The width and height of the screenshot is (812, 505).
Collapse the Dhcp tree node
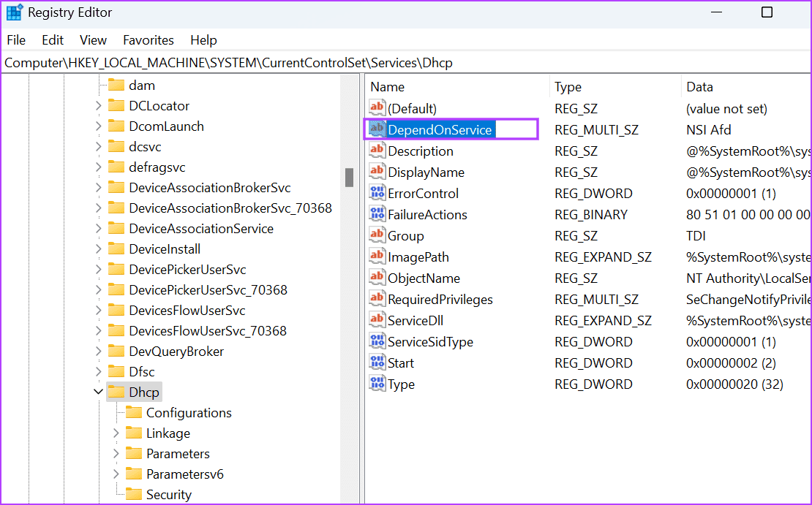pyautogui.click(x=98, y=392)
